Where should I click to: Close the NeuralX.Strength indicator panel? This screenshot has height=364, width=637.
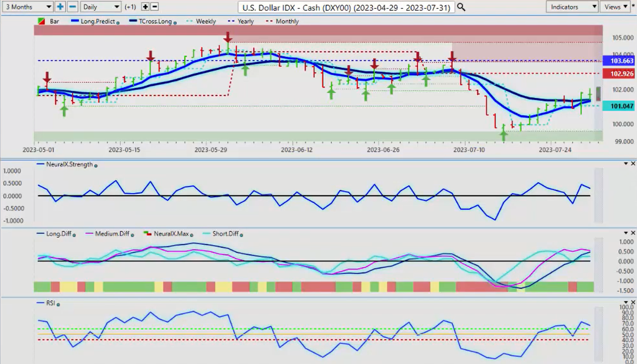pyautogui.click(x=633, y=164)
